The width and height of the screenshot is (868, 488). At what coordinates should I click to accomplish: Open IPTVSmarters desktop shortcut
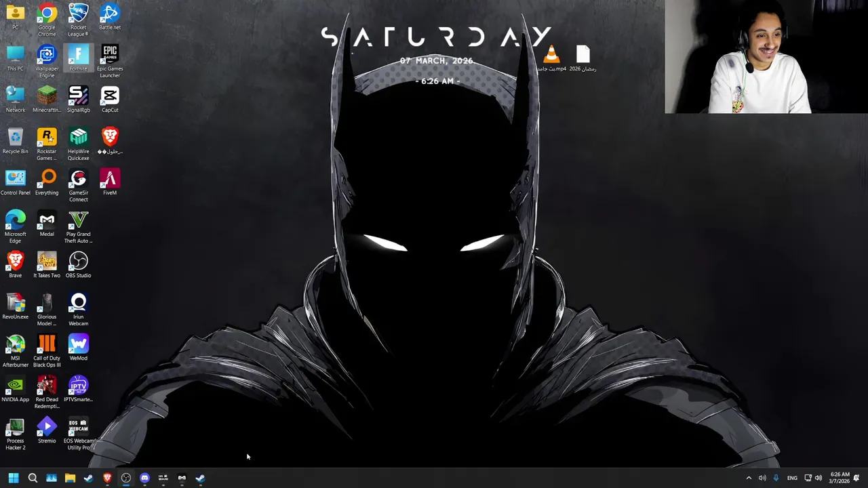tap(78, 390)
